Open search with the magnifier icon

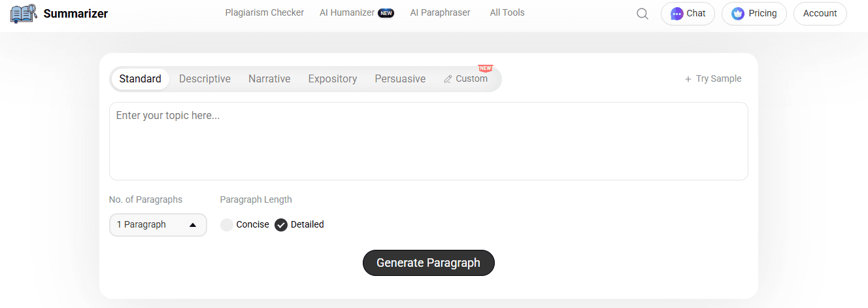coord(643,14)
